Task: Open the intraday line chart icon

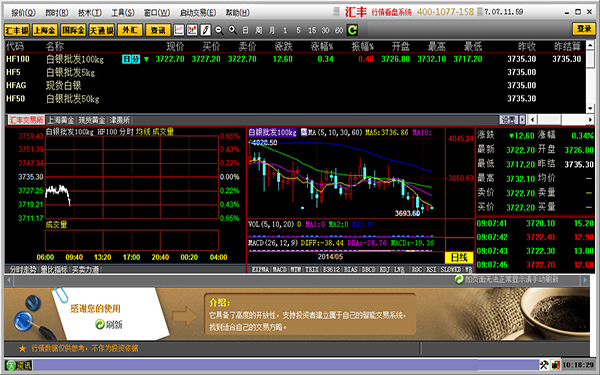Action: pyautogui.click(x=179, y=30)
